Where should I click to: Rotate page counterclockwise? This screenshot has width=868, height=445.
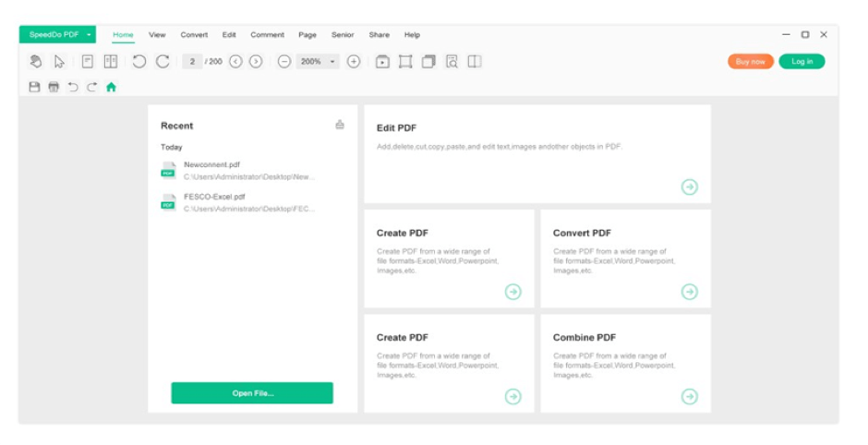point(139,62)
